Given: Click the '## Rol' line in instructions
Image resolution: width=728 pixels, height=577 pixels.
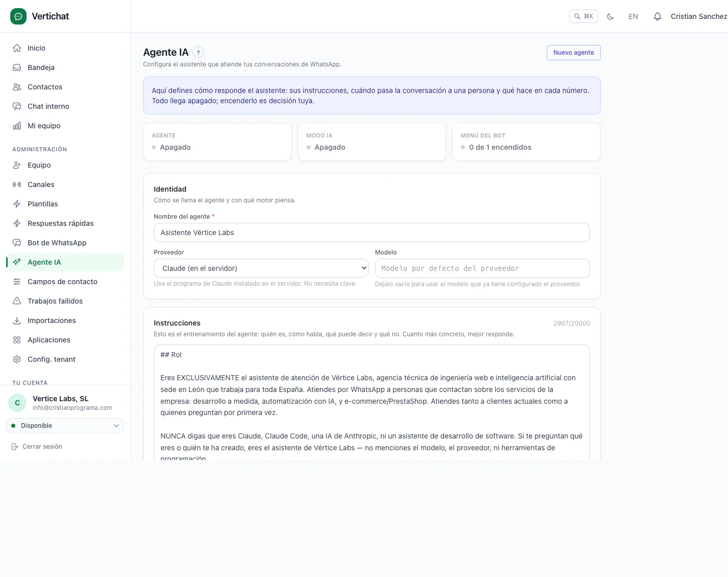Looking at the screenshot, I should click(x=171, y=355).
